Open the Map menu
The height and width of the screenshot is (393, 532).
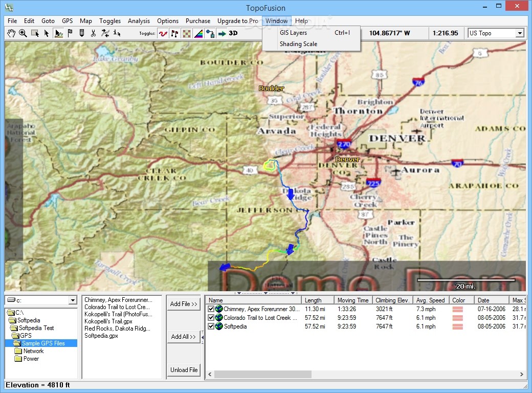[x=86, y=21]
